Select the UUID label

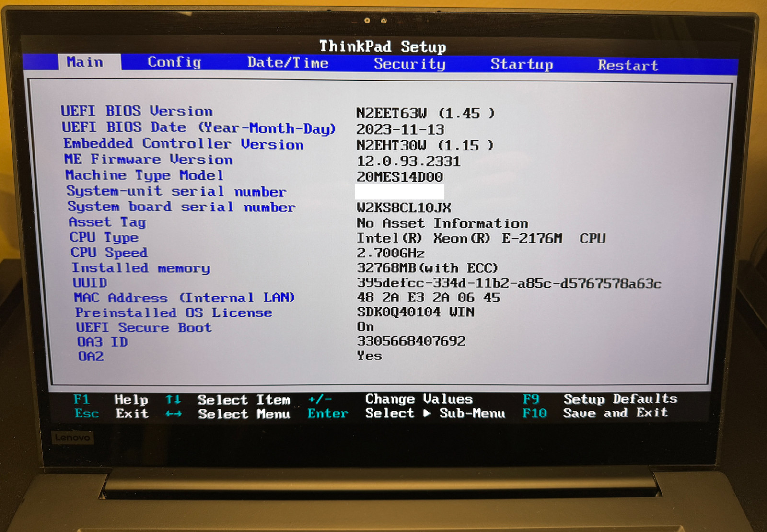[90, 282]
